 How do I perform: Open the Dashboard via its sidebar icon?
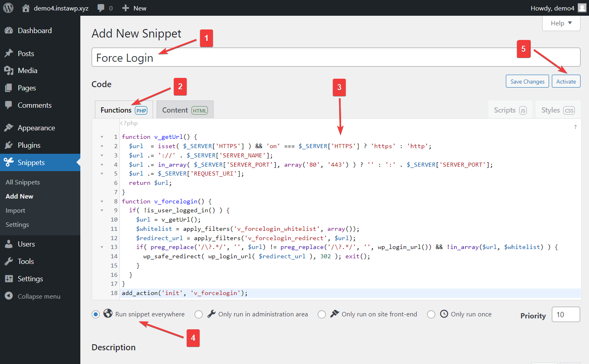click(9, 30)
